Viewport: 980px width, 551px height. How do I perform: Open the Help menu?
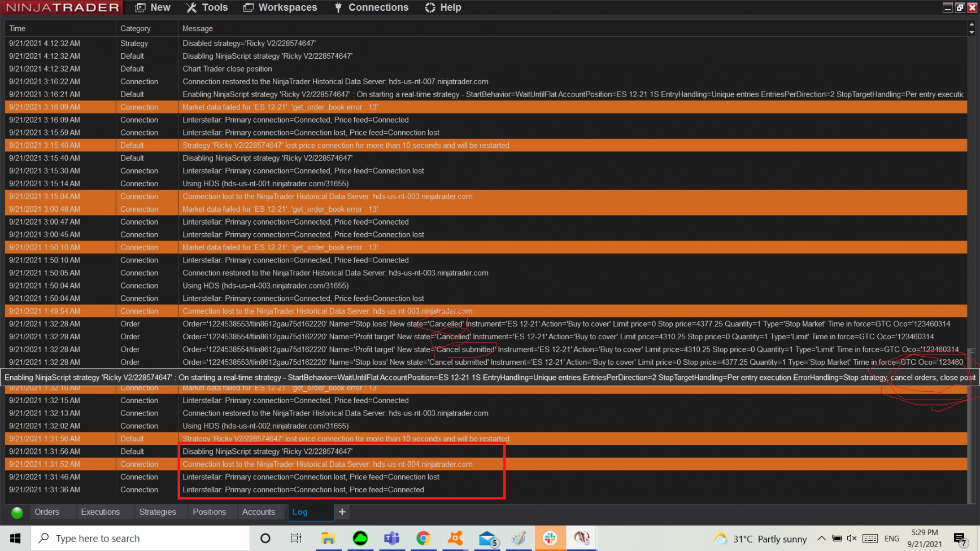[443, 7]
